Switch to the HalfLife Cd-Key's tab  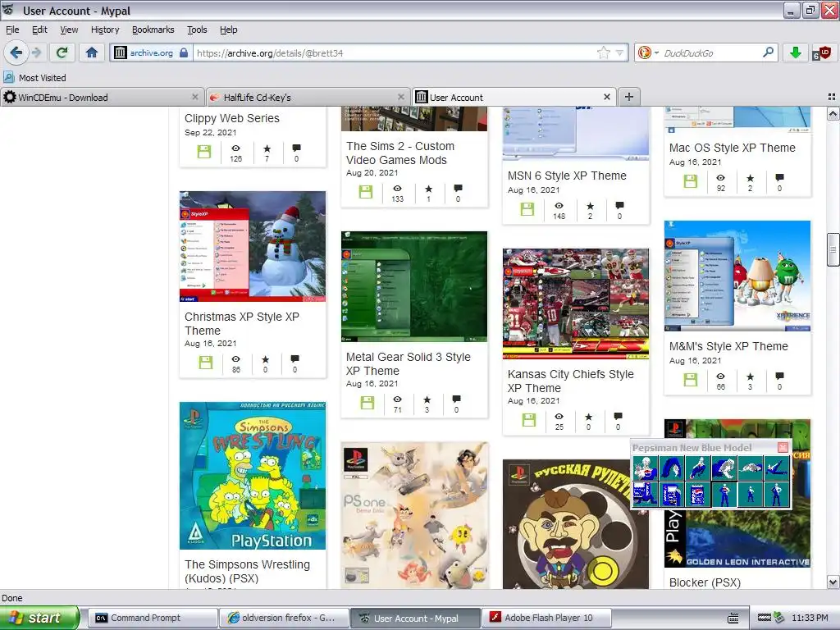point(308,98)
